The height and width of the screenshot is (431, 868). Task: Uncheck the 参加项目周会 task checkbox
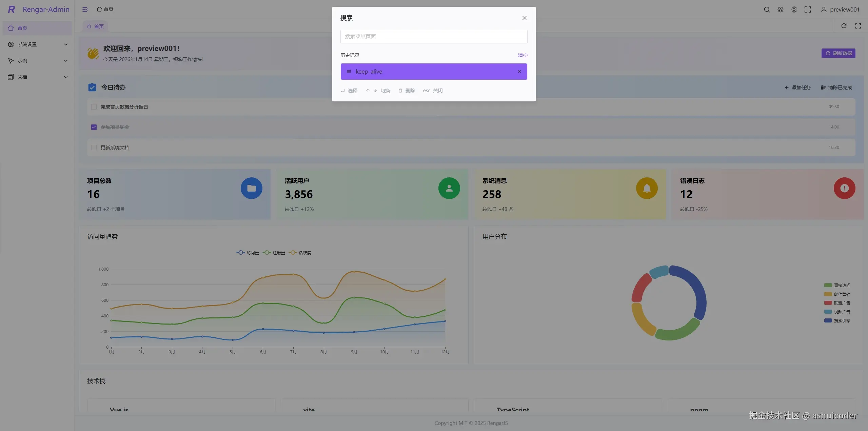point(94,127)
